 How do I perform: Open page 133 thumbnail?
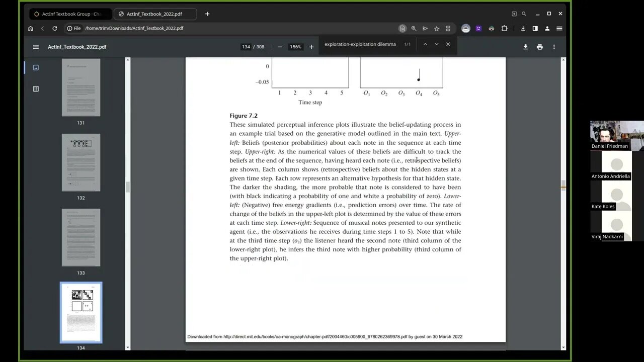click(x=81, y=237)
